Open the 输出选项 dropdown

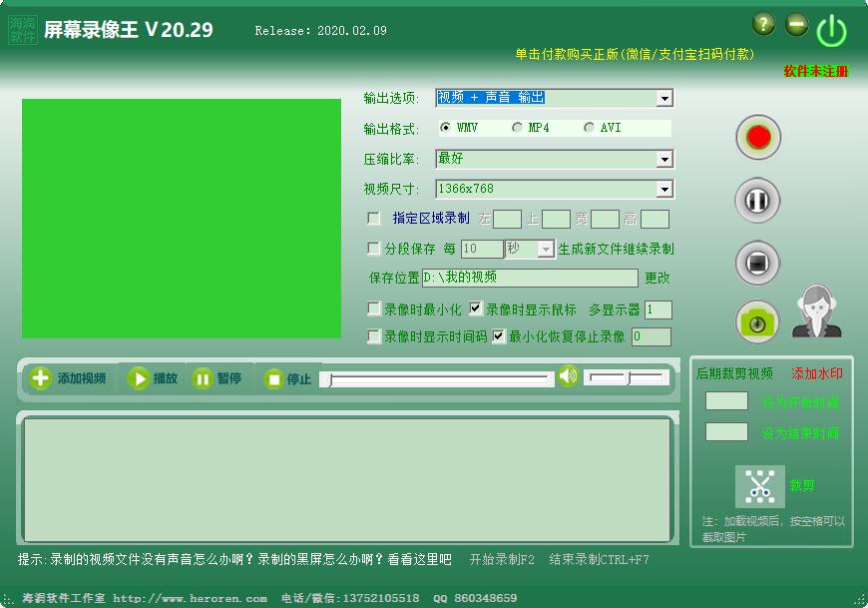point(664,99)
